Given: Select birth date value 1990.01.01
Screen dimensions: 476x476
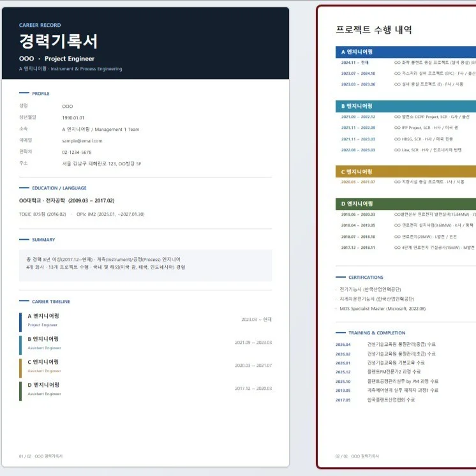Looking at the screenshot, I should click(x=73, y=118).
